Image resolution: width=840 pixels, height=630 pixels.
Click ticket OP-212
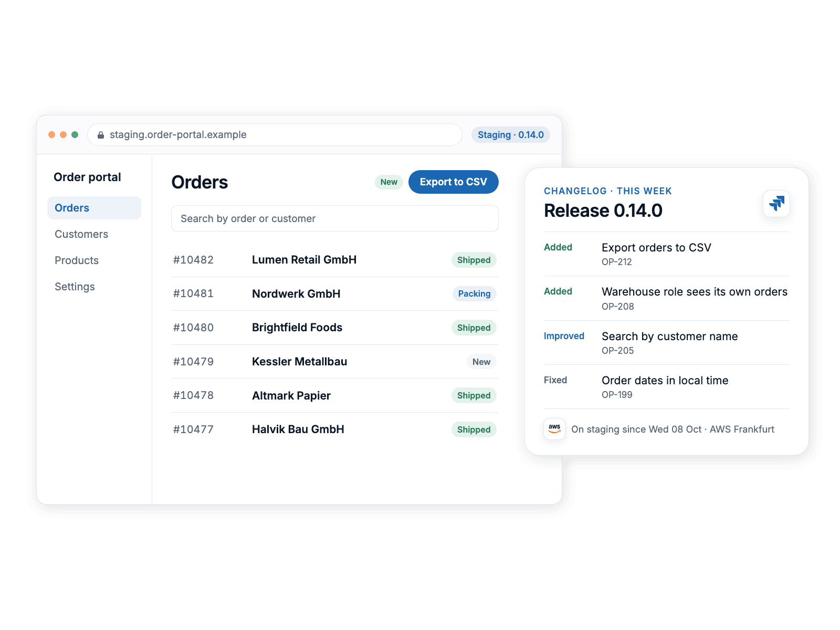pyautogui.click(x=617, y=262)
